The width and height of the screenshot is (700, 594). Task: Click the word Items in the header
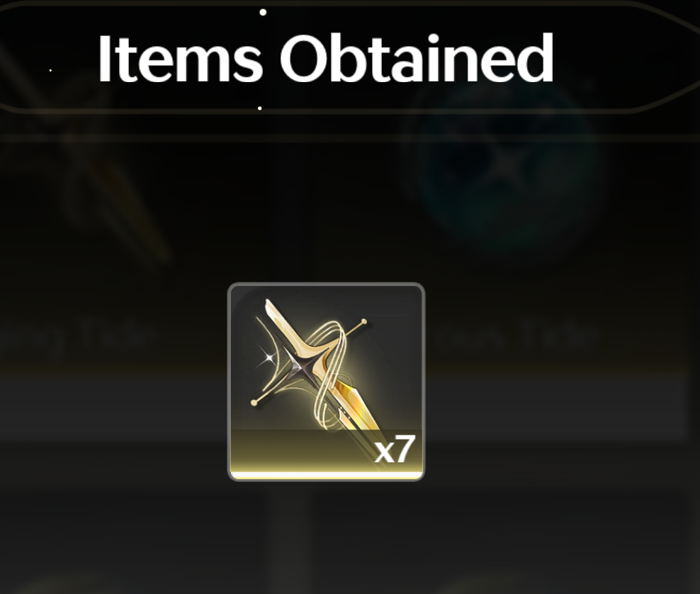pos(180,59)
